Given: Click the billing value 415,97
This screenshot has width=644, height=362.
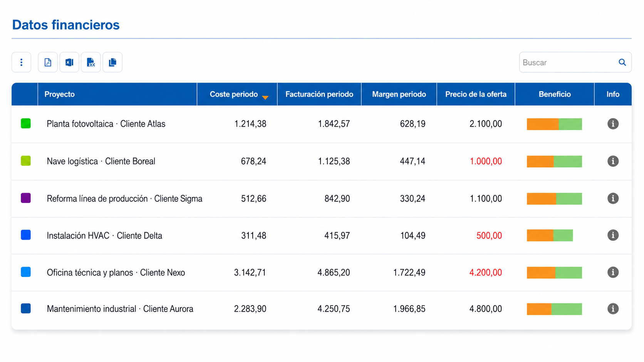Looking at the screenshot, I should coord(337,235).
